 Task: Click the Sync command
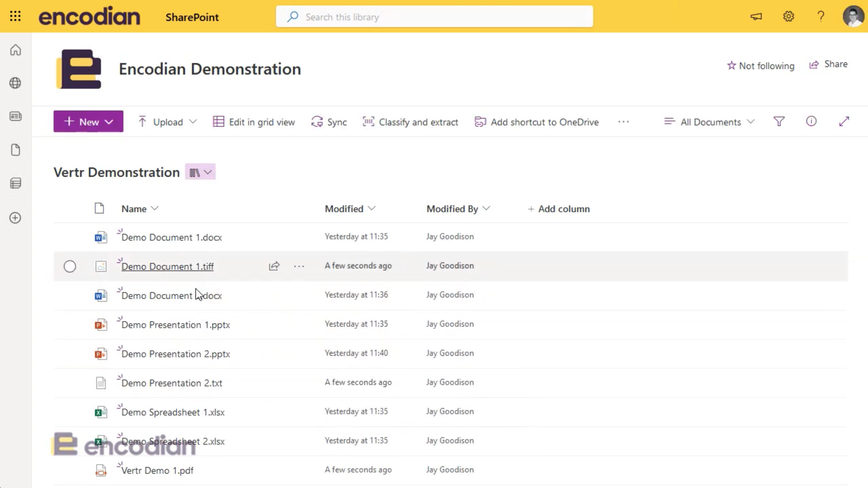[x=329, y=122]
